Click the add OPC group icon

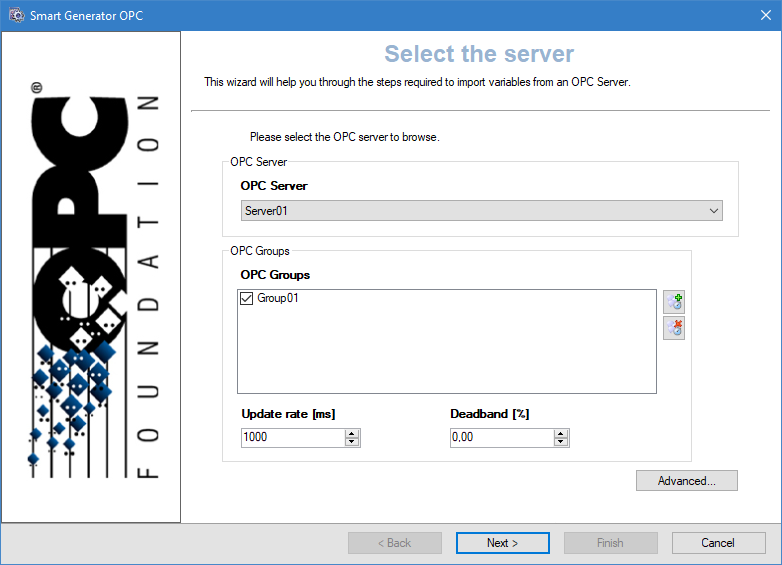click(674, 302)
